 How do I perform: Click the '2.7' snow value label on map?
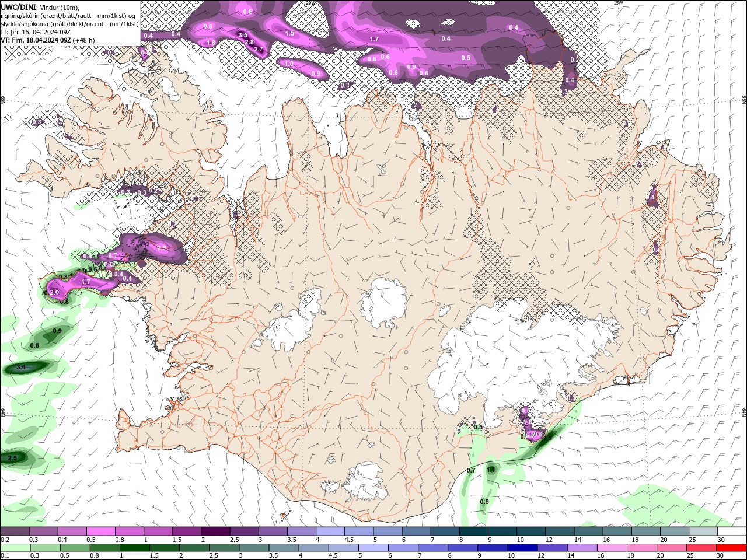tap(259, 50)
